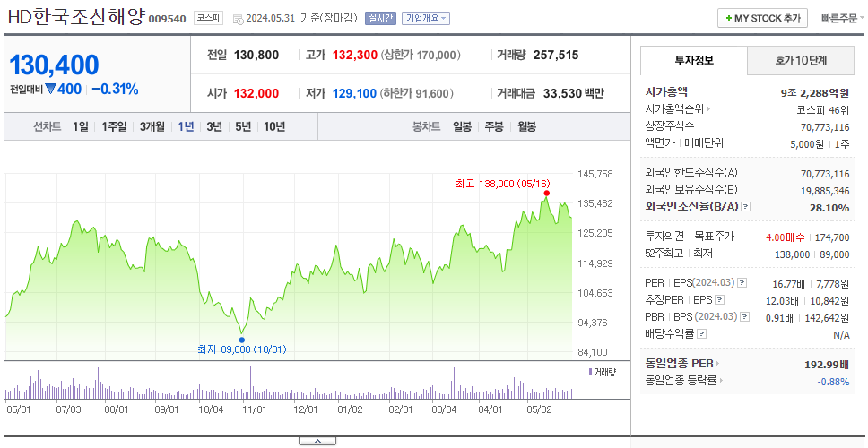Collapse the chart panel with bottom chevron
The width and height of the screenshot is (868, 448).
pyautogui.click(x=317, y=441)
